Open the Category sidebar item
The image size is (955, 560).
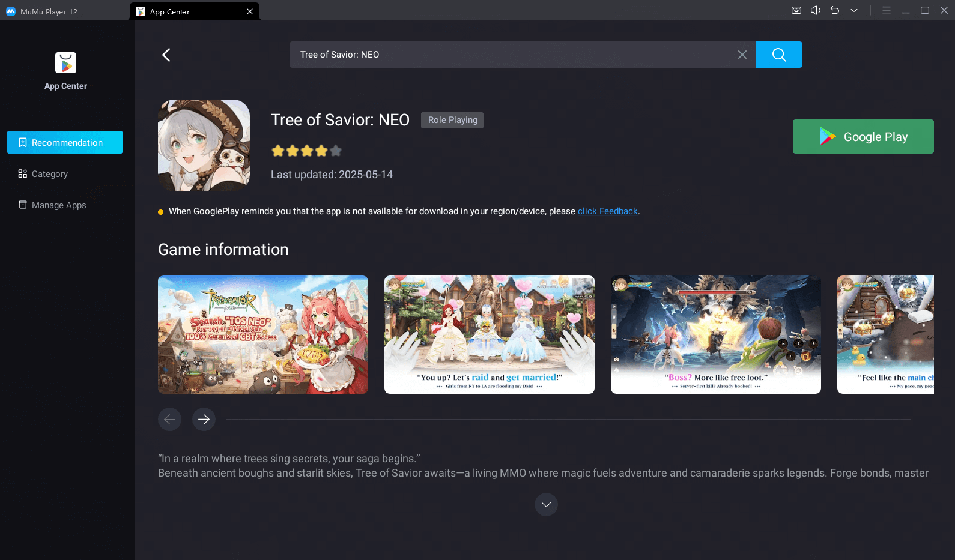(x=65, y=174)
